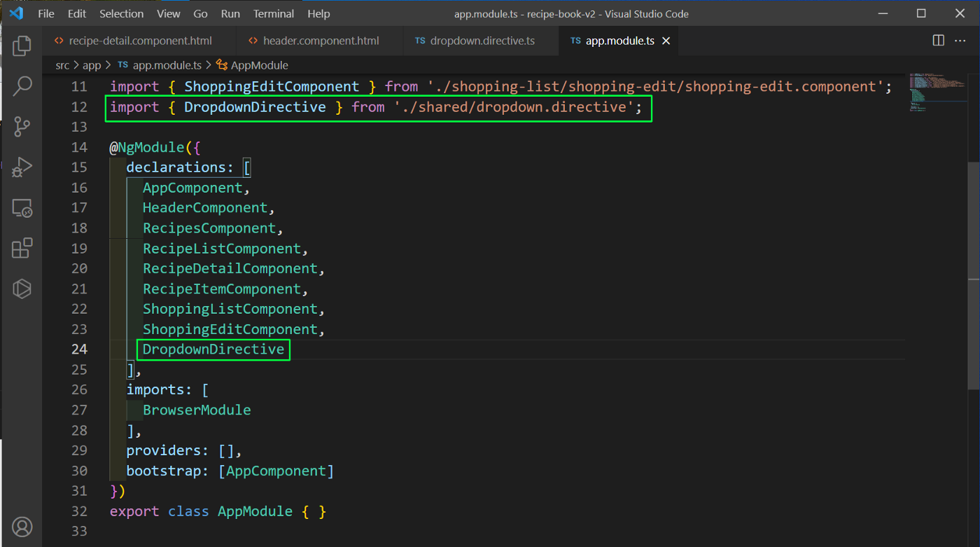980x547 pixels.
Task: Open the editor More Actions menu
Action: (x=960, y=41)
